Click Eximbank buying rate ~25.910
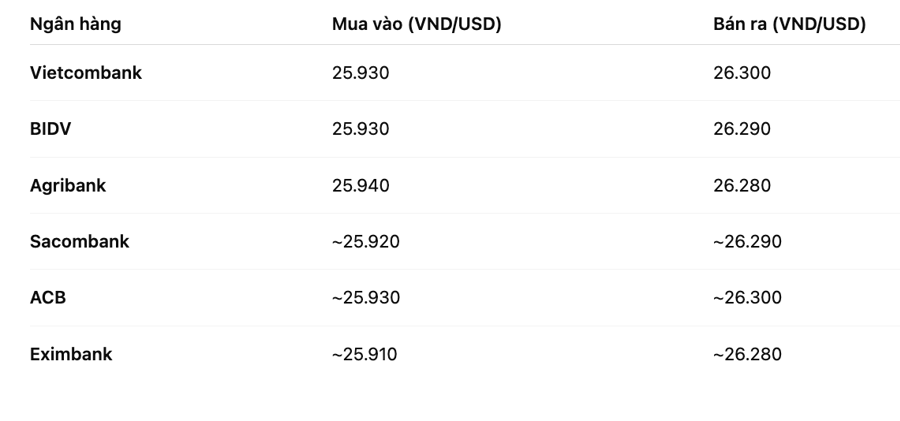The image size is (900, 421). [364, 354]
